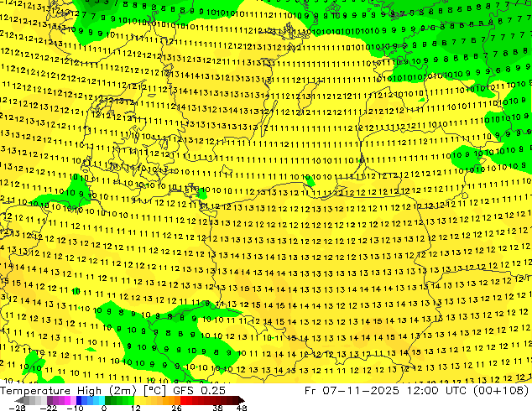Click the '26' label under the color scale

(x=176, y=408)
